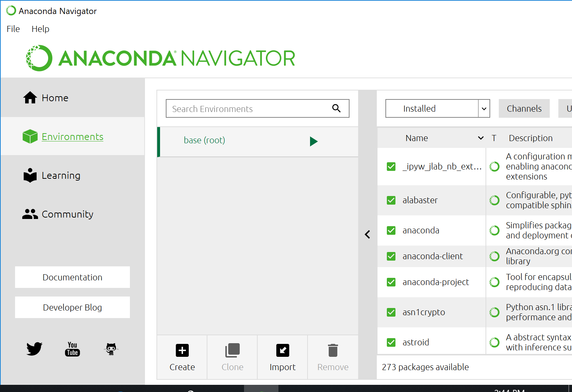572x392 pixels.
Task: Click the Name column sort chevron
Action: [x=481, y=138]
